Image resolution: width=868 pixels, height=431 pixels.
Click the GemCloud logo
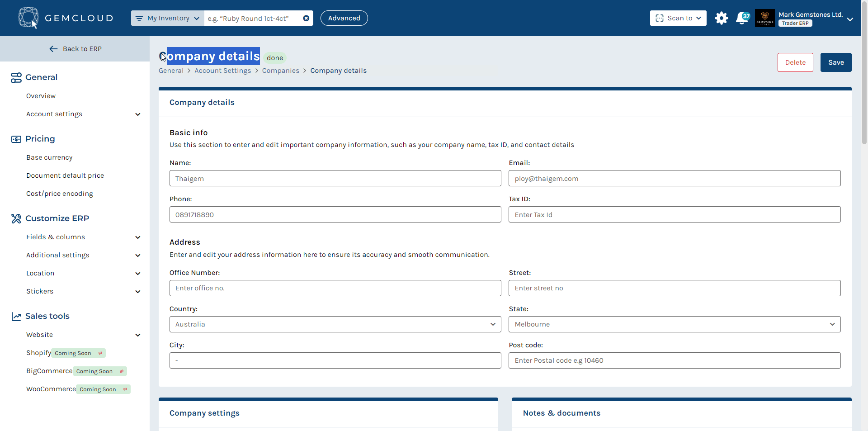66,18
